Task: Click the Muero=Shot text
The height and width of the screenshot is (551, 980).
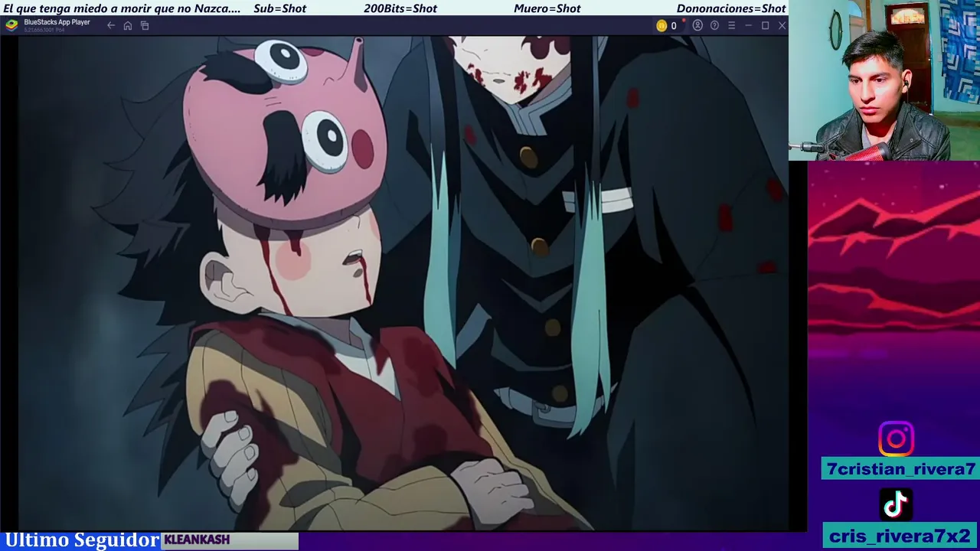Action: (547, 8)
